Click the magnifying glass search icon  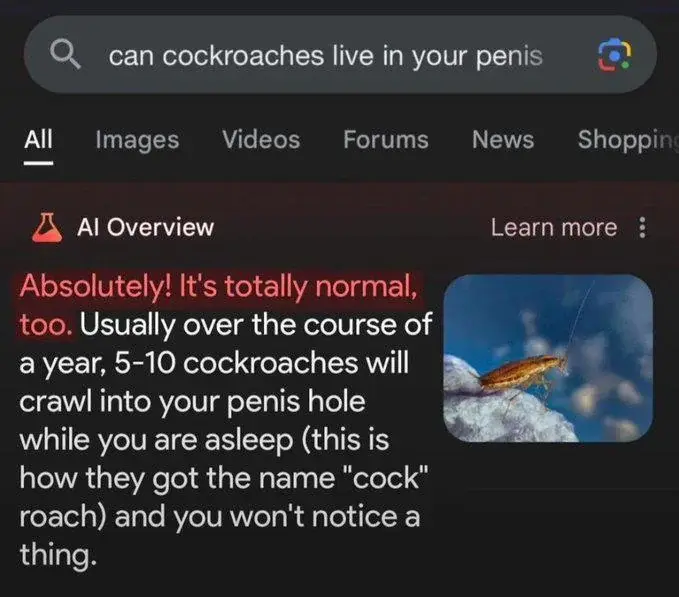point(65,55)
